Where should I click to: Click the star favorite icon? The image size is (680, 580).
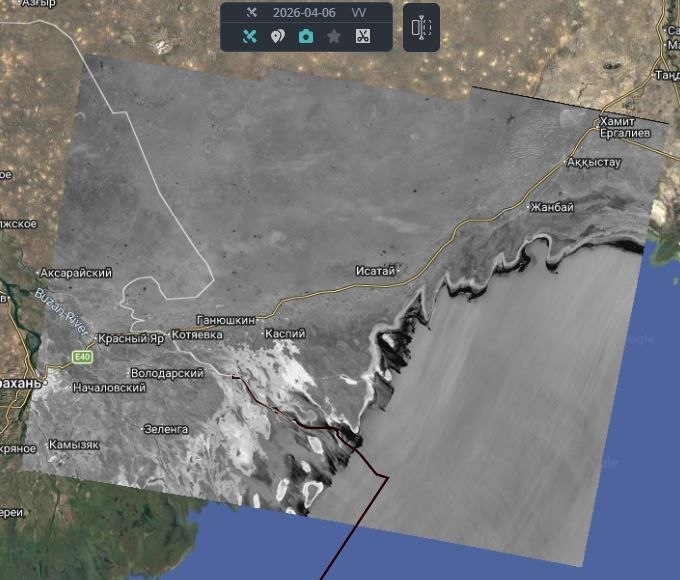(x=334, y=36)
